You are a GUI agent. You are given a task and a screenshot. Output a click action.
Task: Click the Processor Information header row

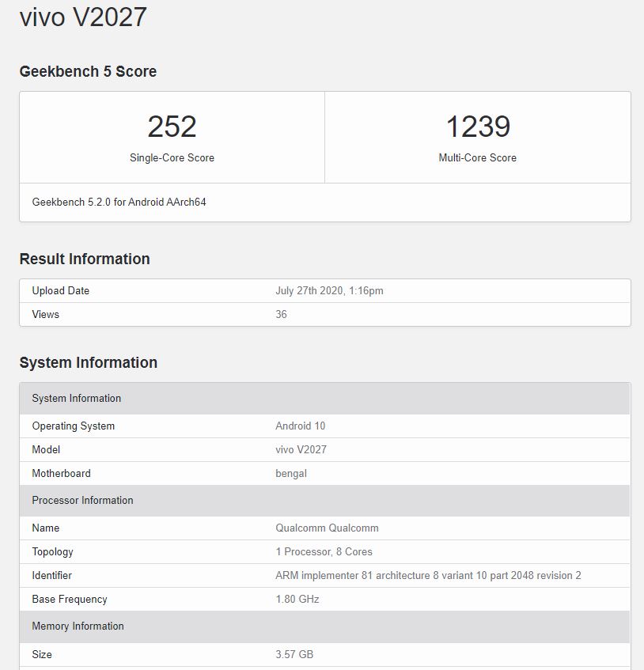[325, 501]
